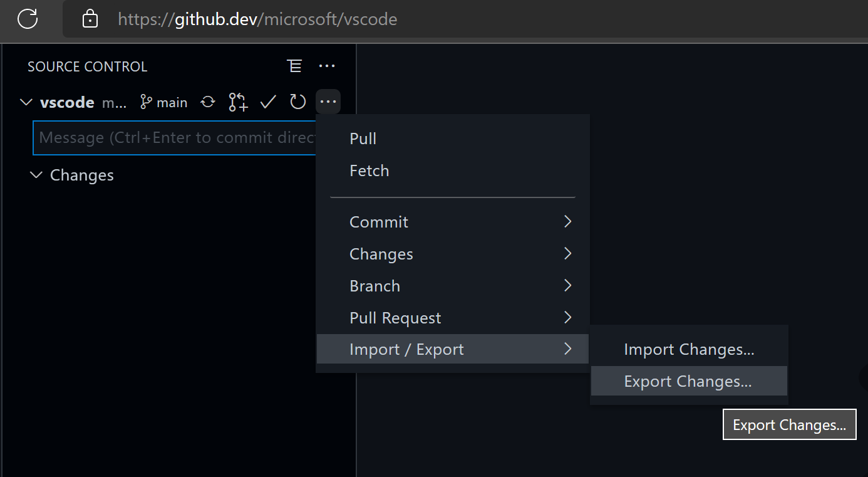The image size is (868, 477).
Task: Open Source Control header more actions
Action: pos(327,66)
